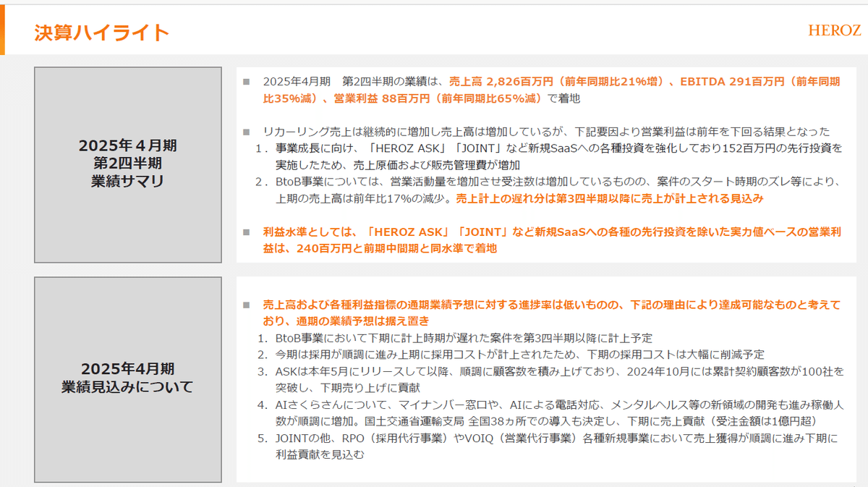Screen dimensions: 868x487
Task: Click the orange text 売上計上の遅れ分は第3四半期以降に
Action: pos(609,198)
